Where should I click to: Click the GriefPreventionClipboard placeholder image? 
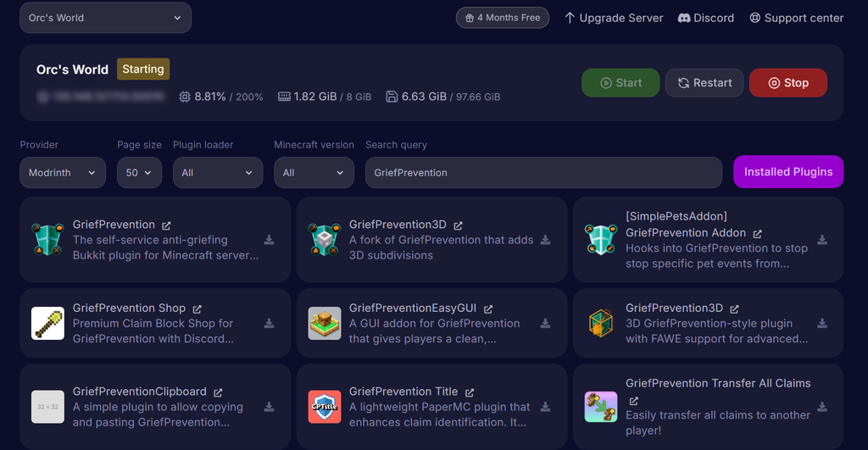click(47, 407)
